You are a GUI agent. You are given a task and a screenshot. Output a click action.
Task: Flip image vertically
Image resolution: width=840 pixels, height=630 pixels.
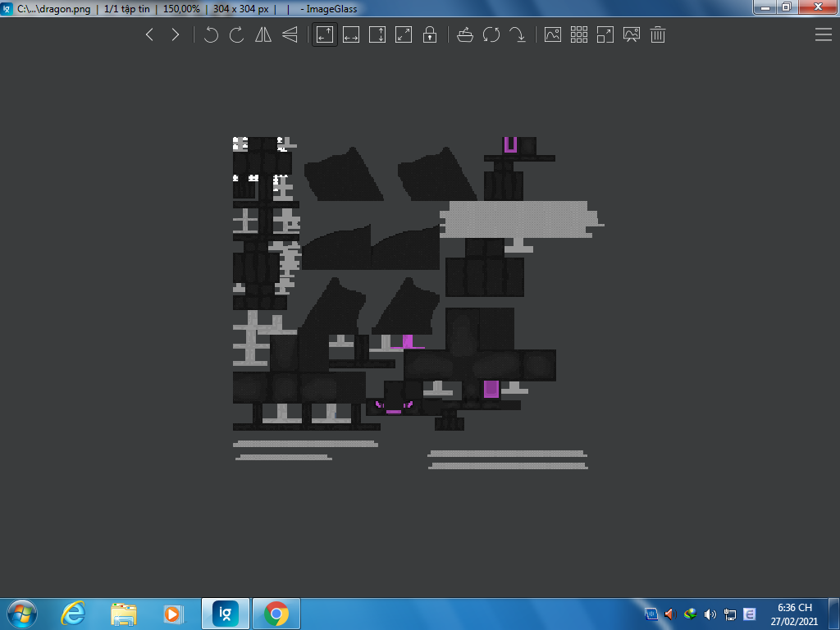(290, 34)
